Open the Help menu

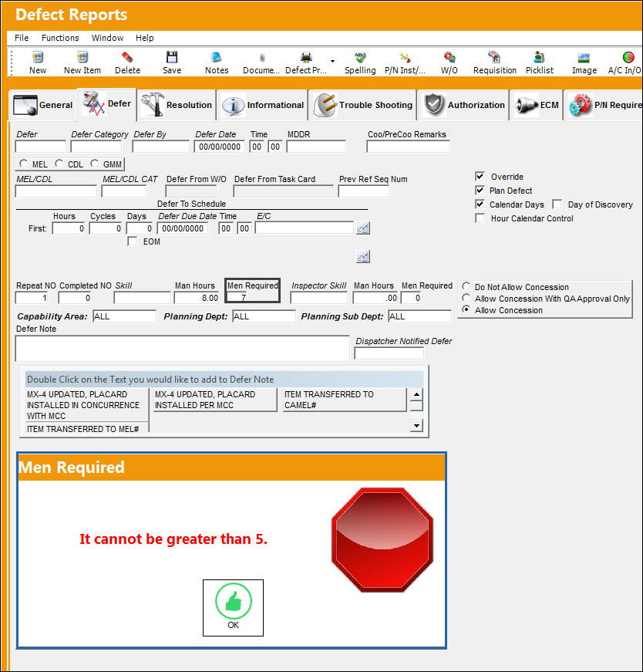tap(144, 38)
